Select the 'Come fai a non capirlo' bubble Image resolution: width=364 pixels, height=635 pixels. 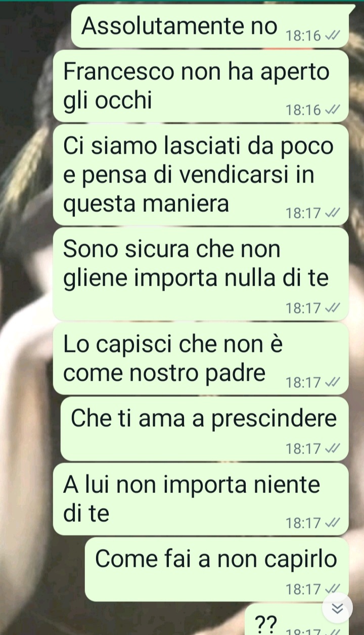click(217, 569)
